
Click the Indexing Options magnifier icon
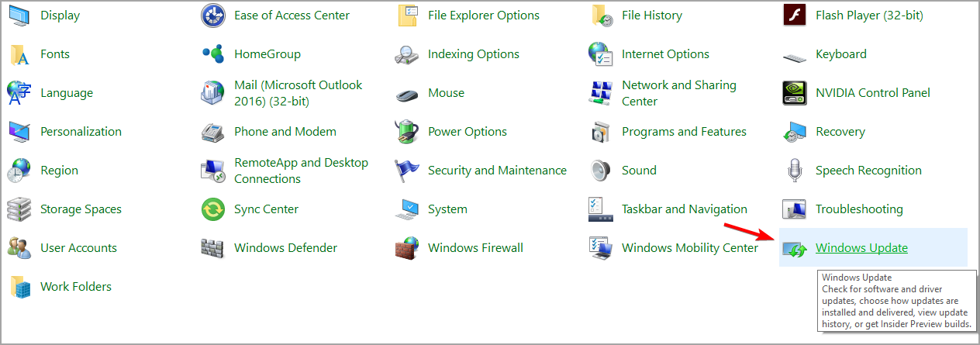(407, 54)
